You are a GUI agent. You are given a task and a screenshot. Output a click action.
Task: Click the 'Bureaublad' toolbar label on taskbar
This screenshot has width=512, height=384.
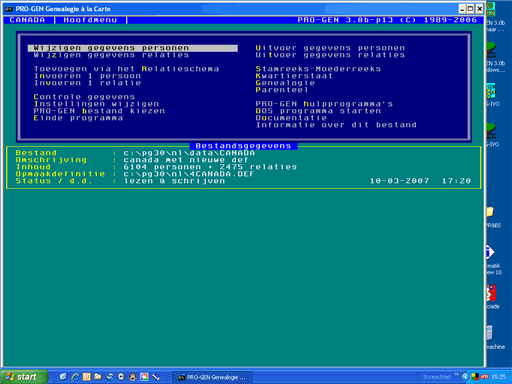[437, 377]
